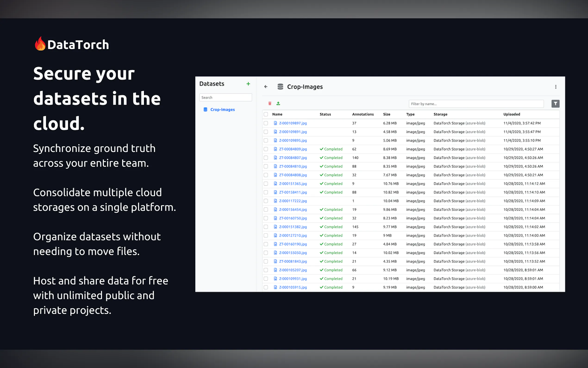Check the box for Z-000109895.jpg
Image resolution: width=588 pixels, height=368 pixels.
point(266,140)
